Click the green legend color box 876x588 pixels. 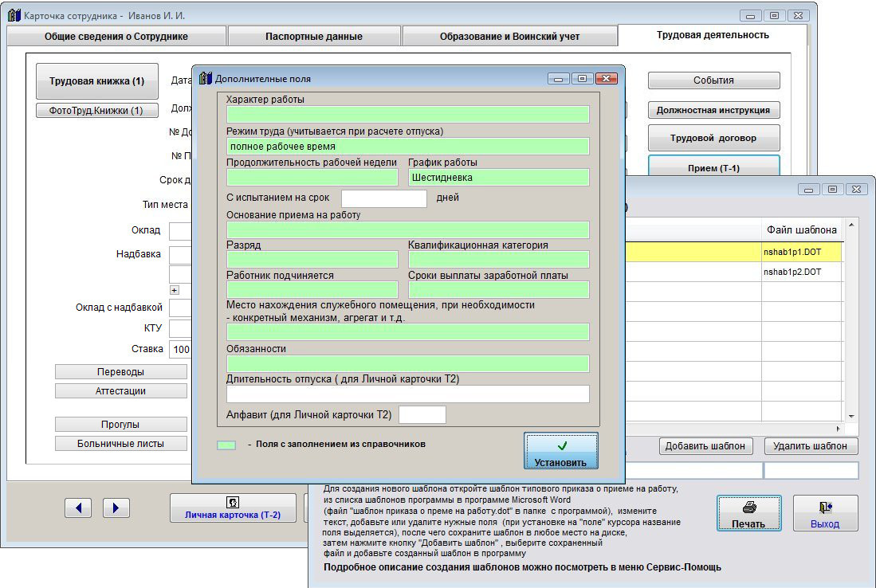coord(226,445)
